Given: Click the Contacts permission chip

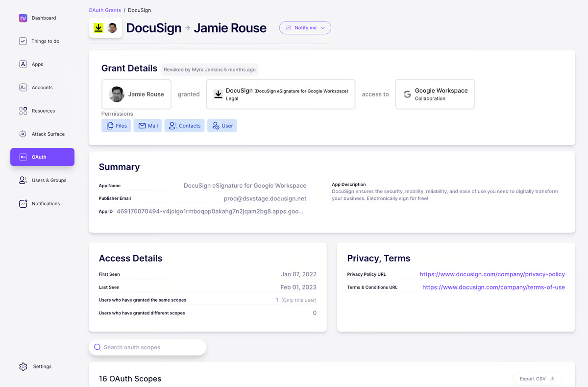Looking at the screenshot, I should [184, 125].
